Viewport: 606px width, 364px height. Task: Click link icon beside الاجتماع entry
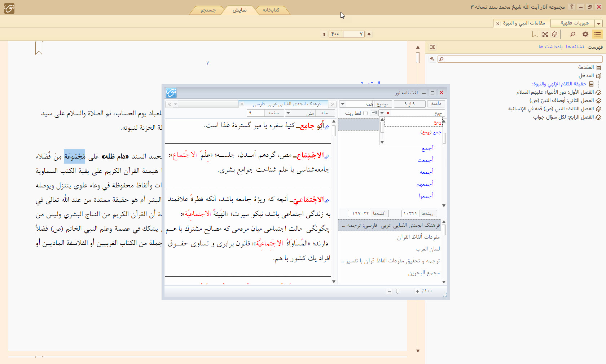tap(327, 157)
